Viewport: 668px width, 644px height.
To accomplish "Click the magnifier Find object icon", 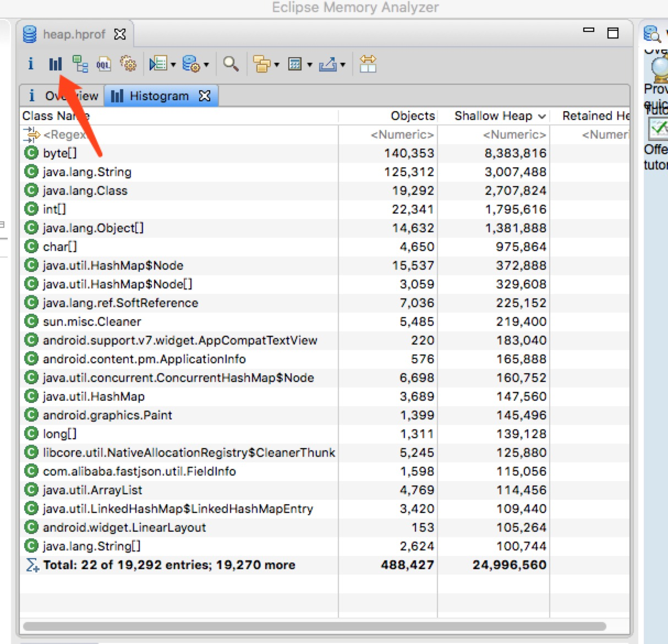I will click(x=231, y=64).
